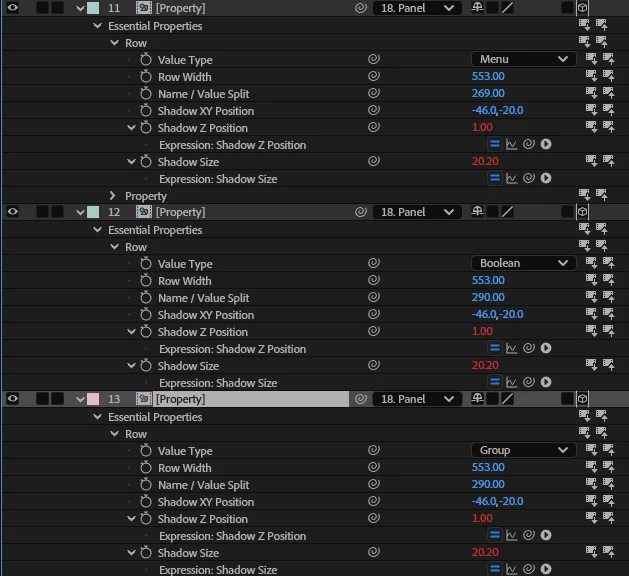The image size is (629, 576).
Task: Collapse layer 12 twirl-down arrow
Action: (x=80, y=212)
